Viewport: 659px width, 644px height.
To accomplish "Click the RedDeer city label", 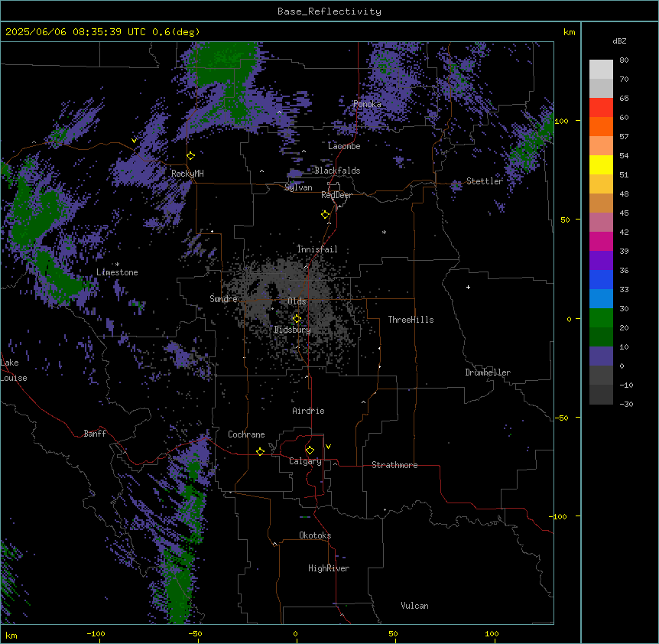I will [x=337, y=195].
